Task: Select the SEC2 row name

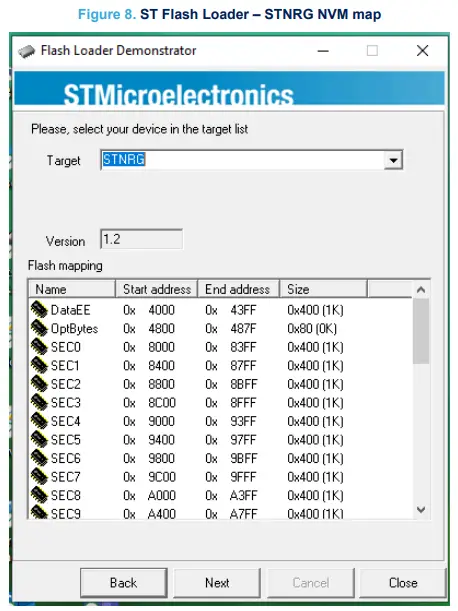Action: click(x=66, y=384)
